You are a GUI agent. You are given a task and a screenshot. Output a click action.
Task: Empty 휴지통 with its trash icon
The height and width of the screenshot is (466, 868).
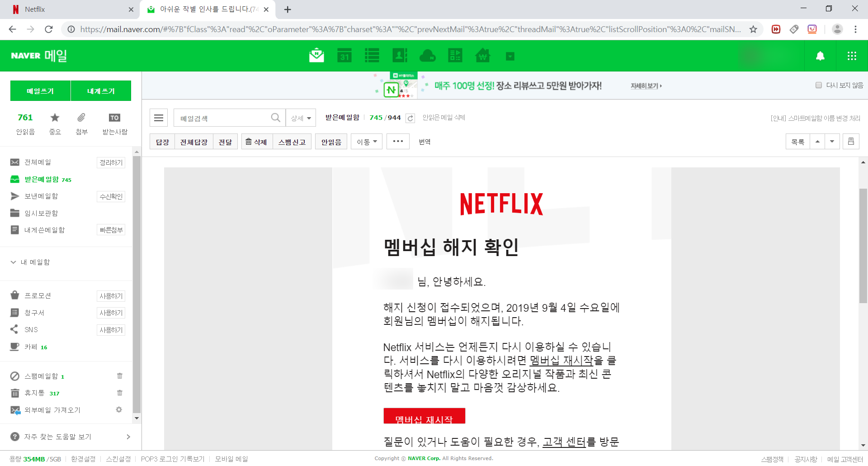[x=120, y=393]
